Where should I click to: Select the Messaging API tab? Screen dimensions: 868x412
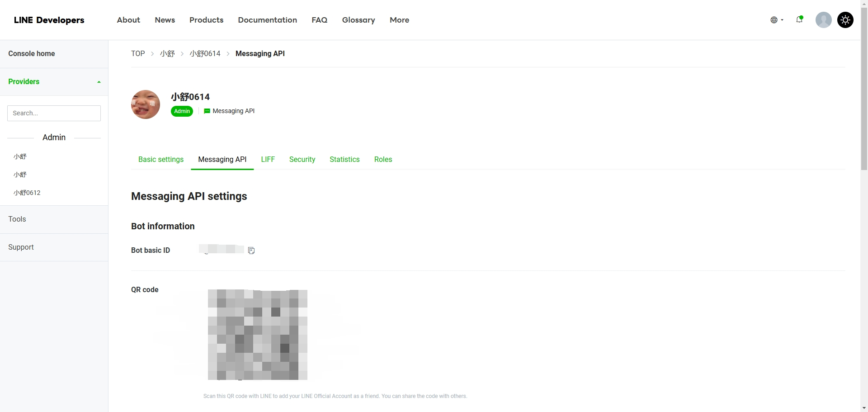[x=222, y=159]
